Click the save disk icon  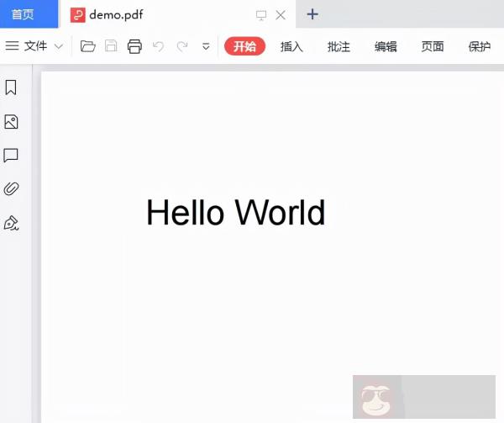[x=111, y=46]
